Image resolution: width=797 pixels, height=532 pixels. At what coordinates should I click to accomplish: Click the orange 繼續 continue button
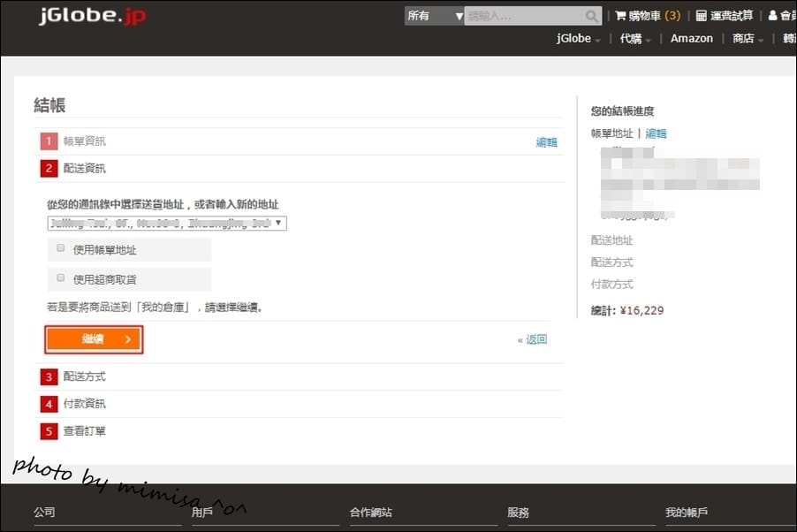tap(94, 338)
